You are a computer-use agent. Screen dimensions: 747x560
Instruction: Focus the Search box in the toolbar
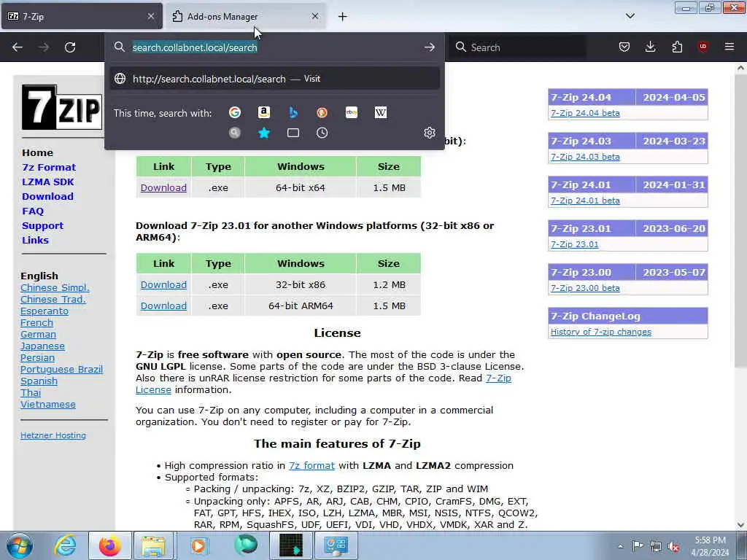(517, 47)
